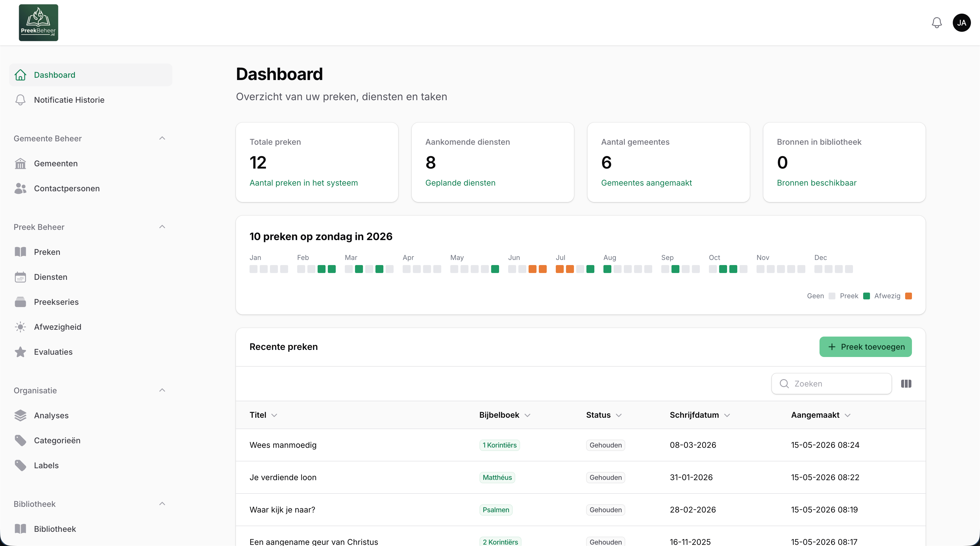Click the Preken book icon
Viewport: 980px width, 546px height.
click(x=20, y=252)
